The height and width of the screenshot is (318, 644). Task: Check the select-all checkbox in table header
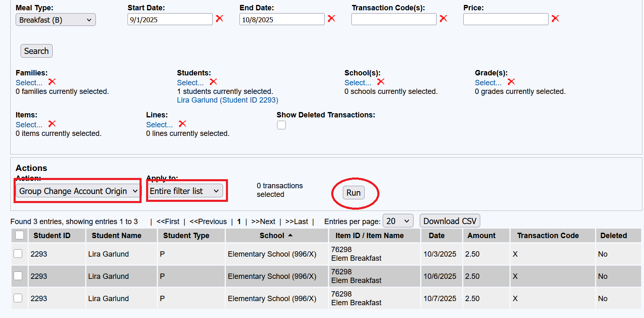pos(19,235)
